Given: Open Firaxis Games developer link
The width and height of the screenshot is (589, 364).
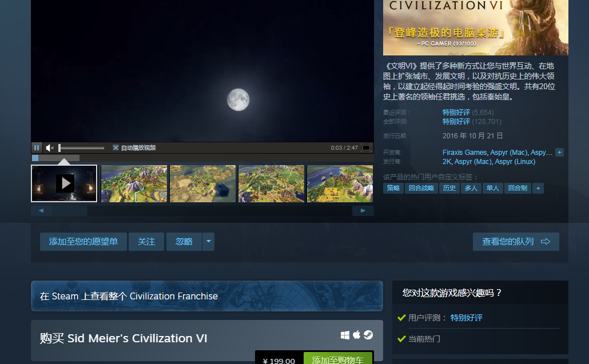Looking at the screenshot, I should [465, 153].
